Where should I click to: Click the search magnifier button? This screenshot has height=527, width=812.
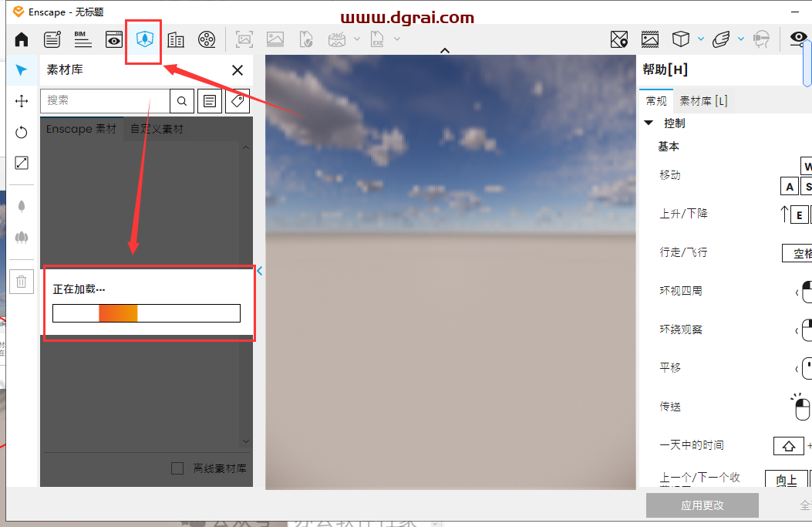coord(181,100)
